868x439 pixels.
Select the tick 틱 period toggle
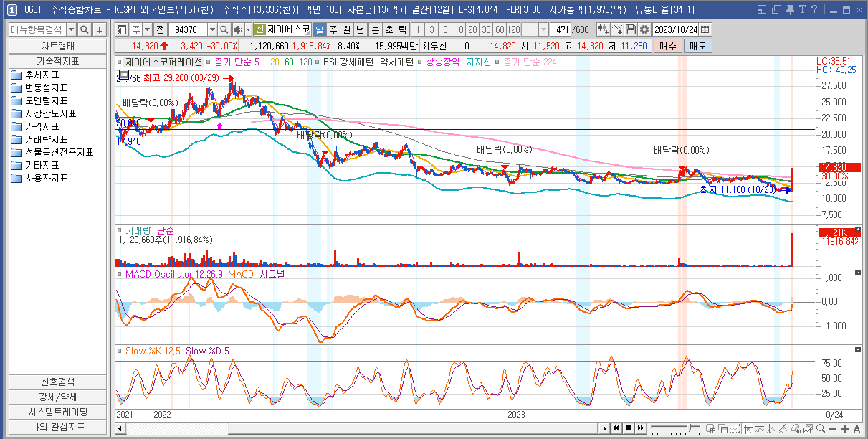point(403,29)
